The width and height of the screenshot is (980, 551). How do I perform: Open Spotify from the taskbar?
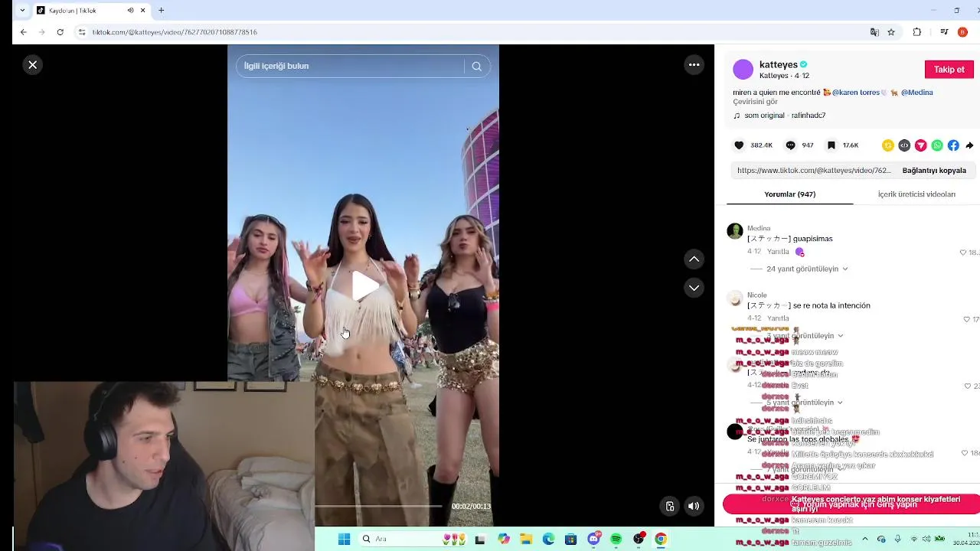coord(616,540)
